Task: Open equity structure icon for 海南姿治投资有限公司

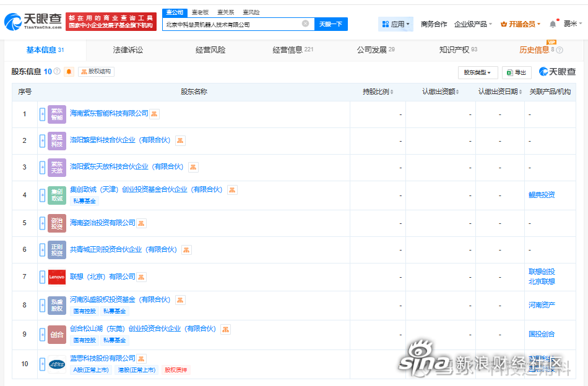Action: [141, 223]
